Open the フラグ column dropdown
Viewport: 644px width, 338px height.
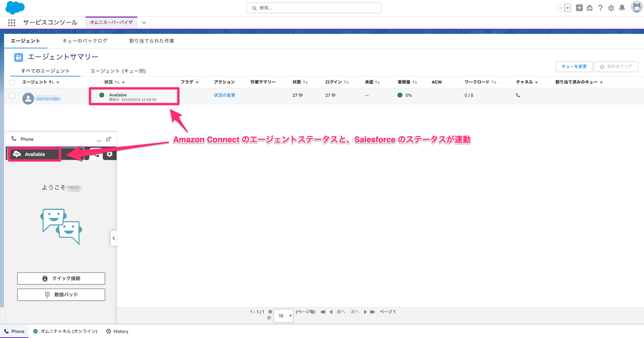[x=197, y=82]
